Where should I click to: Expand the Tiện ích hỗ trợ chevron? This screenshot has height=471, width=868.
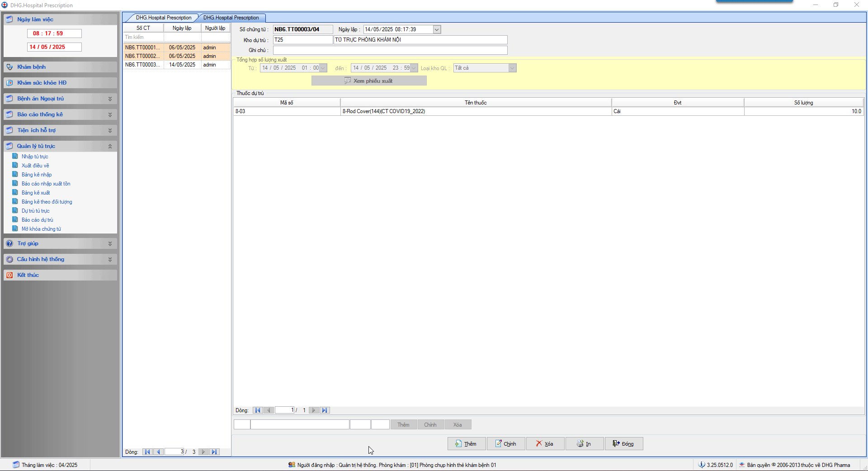[x=110, y=130]
